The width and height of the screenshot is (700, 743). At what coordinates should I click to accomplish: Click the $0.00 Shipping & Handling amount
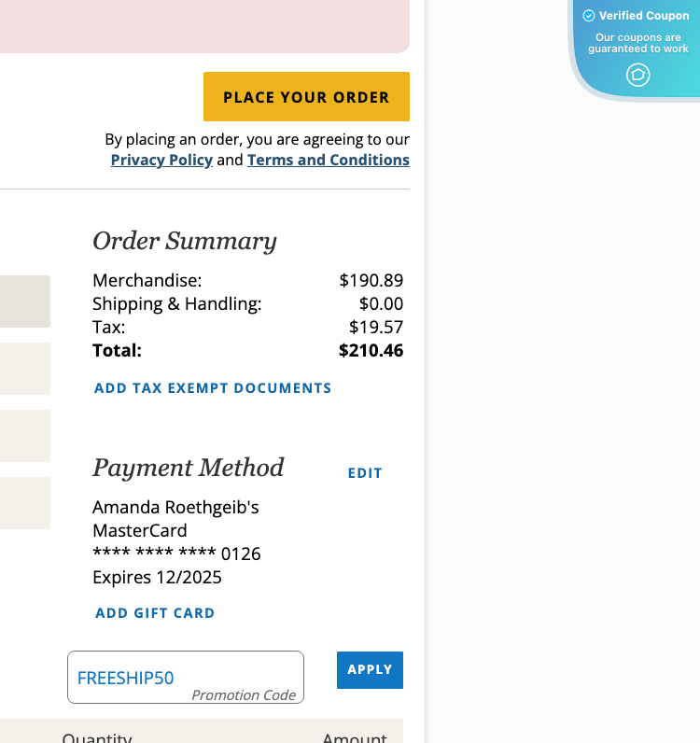coord(381,303)
